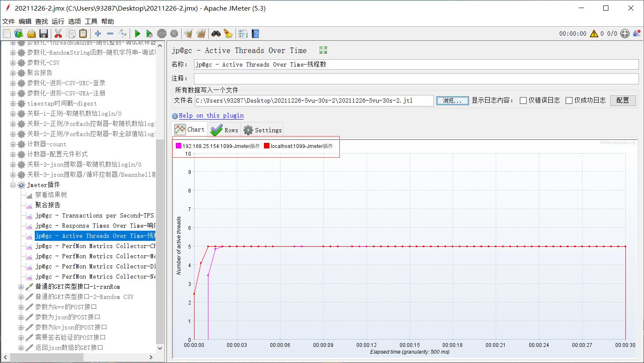Image resolution: width=644 pixels, height=363 pixels.
Task: Expand 普通的GET类型接口-1-ranRom sampler
Action: click(x=21, y=287)
